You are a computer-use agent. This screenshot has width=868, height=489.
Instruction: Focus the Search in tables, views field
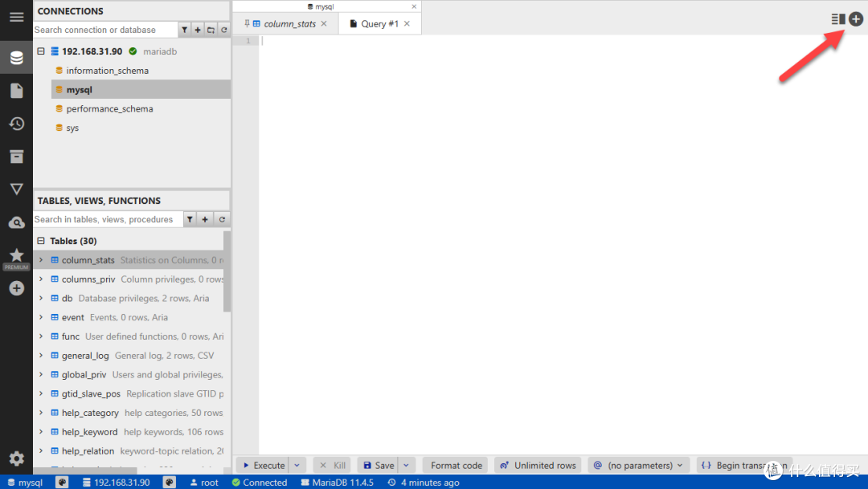click(x=108, y=219)
